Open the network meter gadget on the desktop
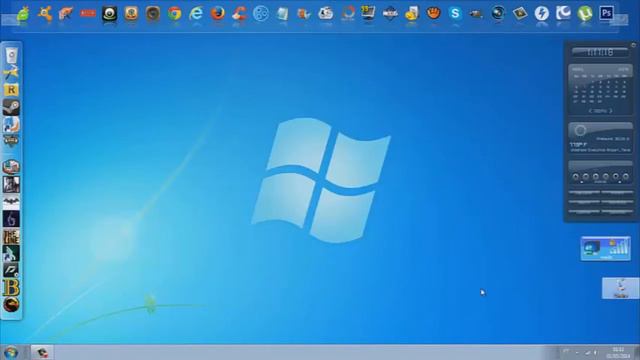 point(605,248)
